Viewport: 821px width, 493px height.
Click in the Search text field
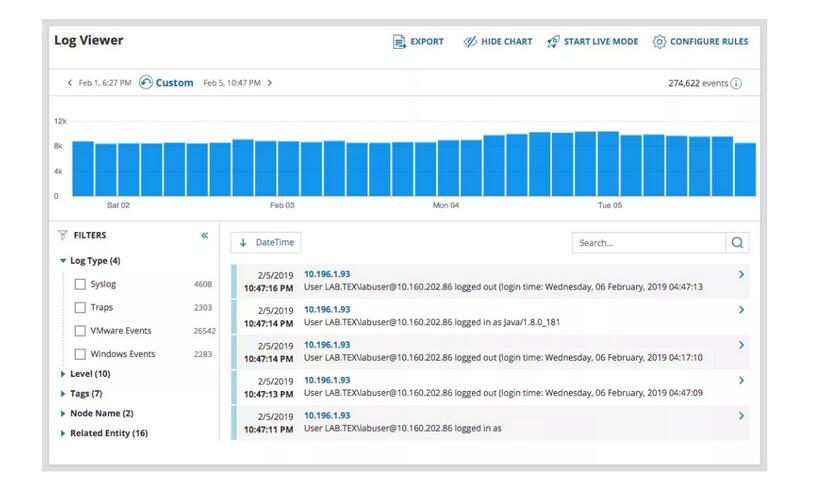[648, 242]
